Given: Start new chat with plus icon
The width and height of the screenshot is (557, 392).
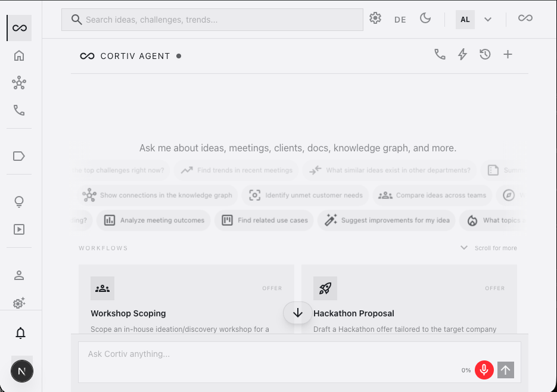Looking at the screenshot, I should tap(508, 54).
